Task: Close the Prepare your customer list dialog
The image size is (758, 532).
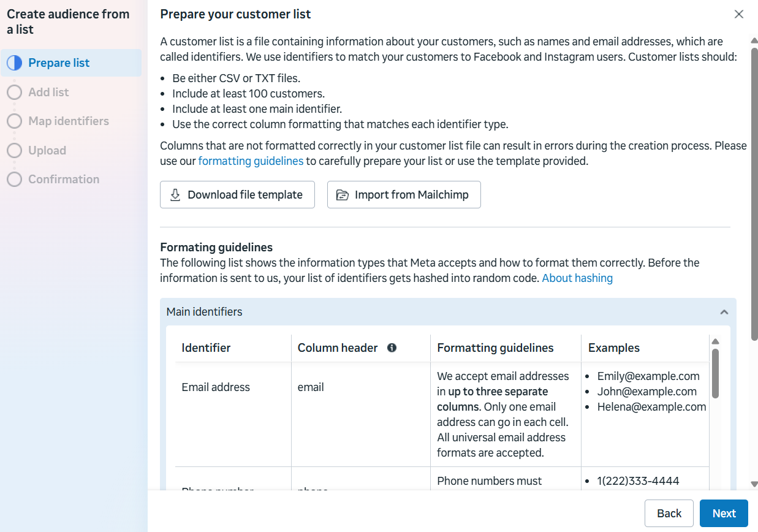Action: (739, 14)
